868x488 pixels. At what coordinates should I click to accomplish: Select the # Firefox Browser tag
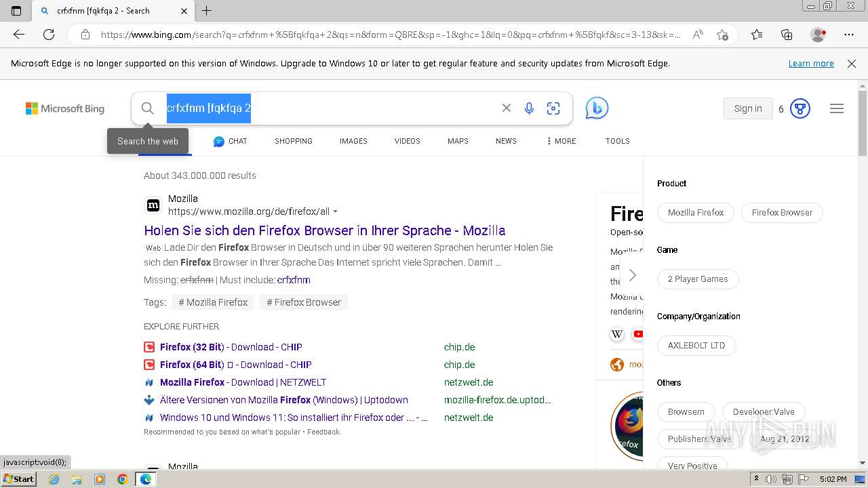point(304,302)
